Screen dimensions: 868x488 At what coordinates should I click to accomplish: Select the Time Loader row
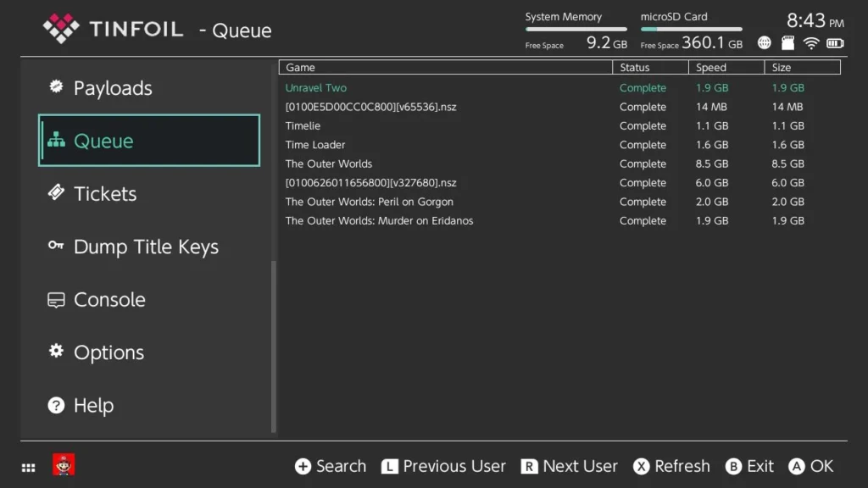(559, 144)
